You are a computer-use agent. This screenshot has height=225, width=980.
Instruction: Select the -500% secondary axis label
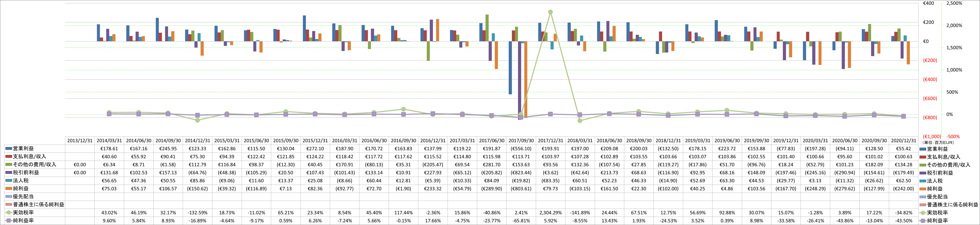(953, 136)
